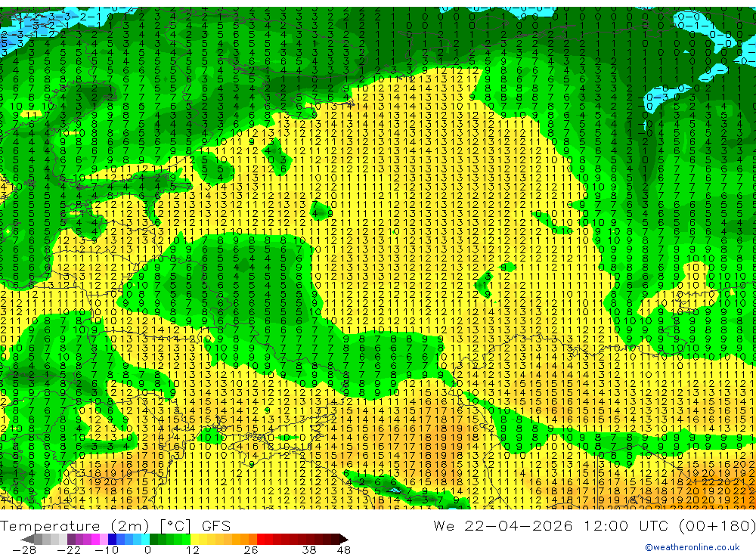Click the 48 label on the color scale
Viewport: 756px width, 554px height.
pyautogui.click(x=343, y=550)
